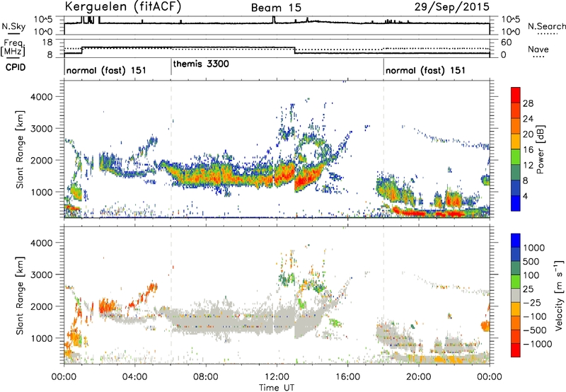Click the red bottom of the velocity colorbar
Screen dimensions: 566x392
pyautogui.click(x=516, y=350)
